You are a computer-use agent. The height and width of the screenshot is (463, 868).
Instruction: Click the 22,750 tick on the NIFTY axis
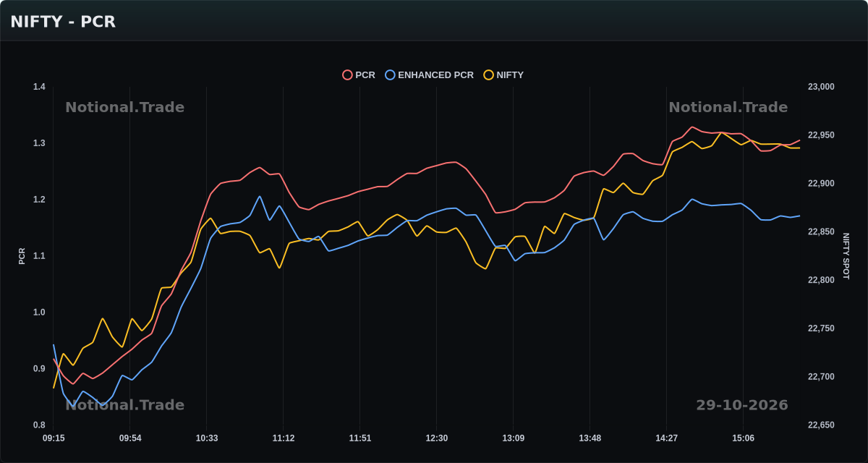(821, 328)
